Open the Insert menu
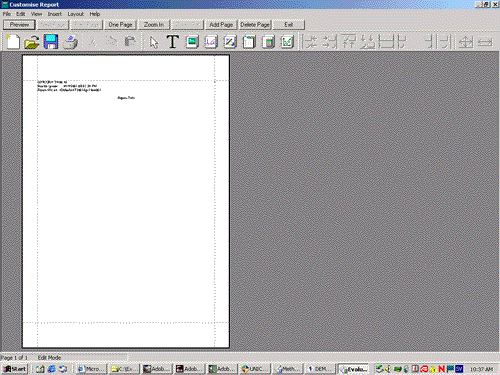 [54, 14]
